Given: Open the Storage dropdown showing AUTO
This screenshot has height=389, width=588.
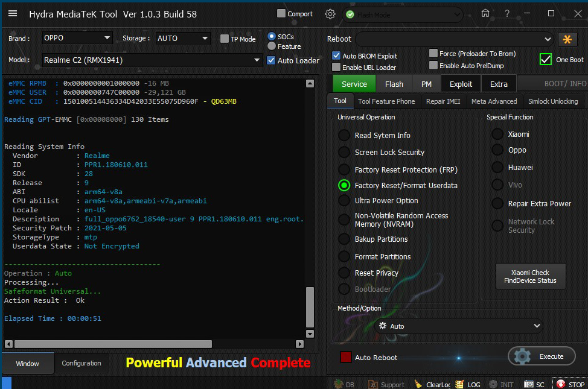Looking at the screenshot, I should tap(183, 38).
